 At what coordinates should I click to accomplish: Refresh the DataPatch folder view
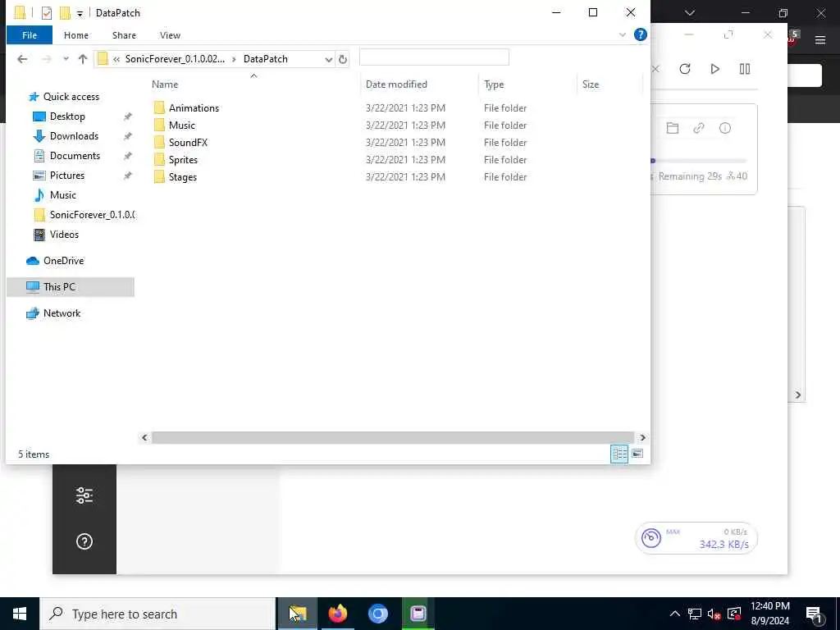click(343, 59)
